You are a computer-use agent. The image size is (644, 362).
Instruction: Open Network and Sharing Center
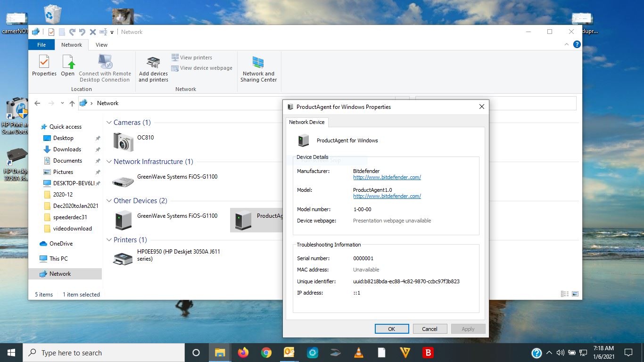pos(258,69)
